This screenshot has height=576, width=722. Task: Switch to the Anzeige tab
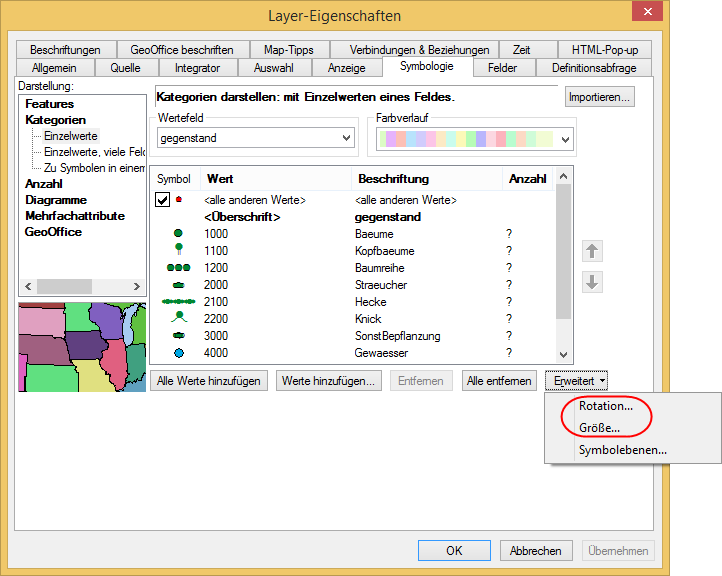pos(346,68)
